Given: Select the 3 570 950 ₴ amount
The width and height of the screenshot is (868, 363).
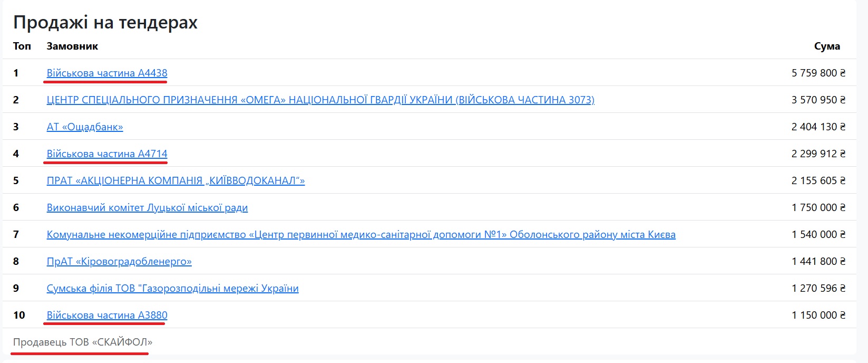Looking at the screenshot, I should (818, 100).
